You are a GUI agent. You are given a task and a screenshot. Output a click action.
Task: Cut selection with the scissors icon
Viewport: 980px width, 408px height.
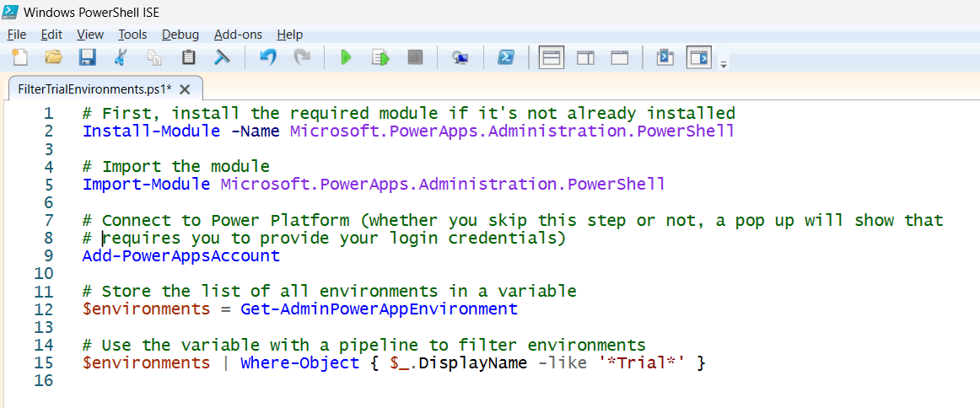coord(120,57)
